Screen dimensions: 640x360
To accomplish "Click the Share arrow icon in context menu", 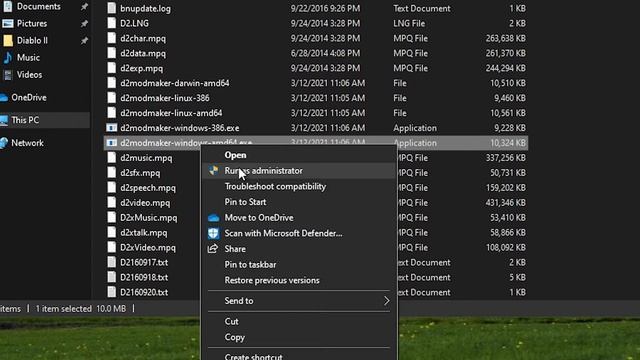I will [x=213, y=249].
